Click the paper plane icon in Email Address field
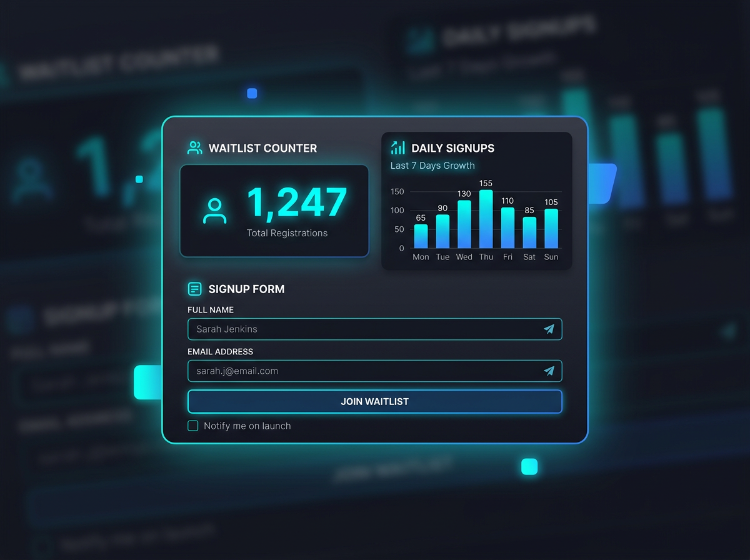750x560 pixels. [549, 371]
